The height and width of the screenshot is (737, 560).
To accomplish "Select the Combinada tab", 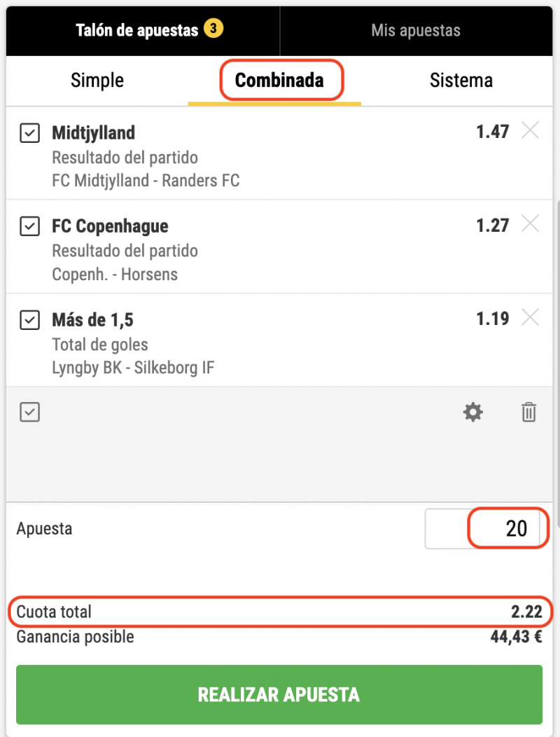I will point(279,81).
